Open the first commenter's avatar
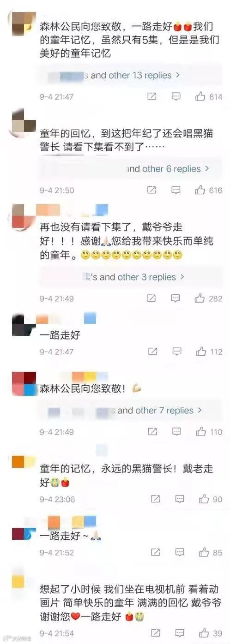 point(22,23)
